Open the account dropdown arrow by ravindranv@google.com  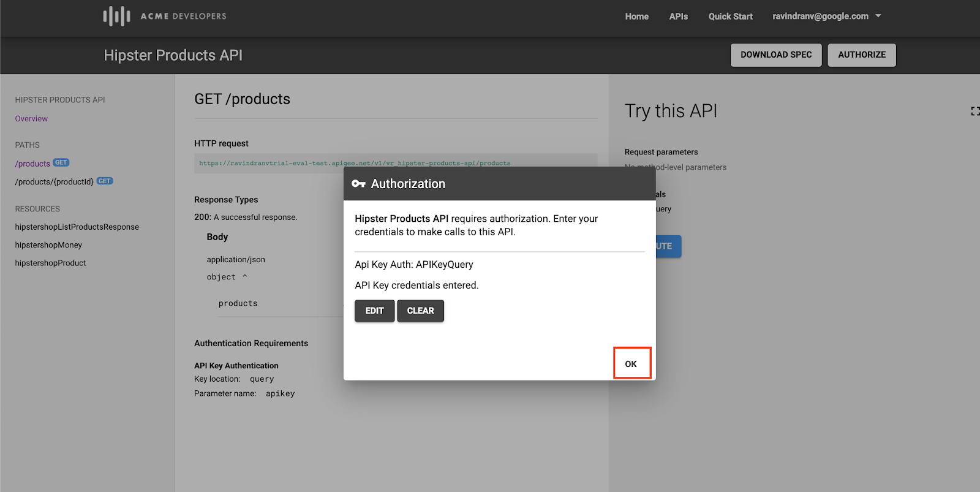(878, 16)
